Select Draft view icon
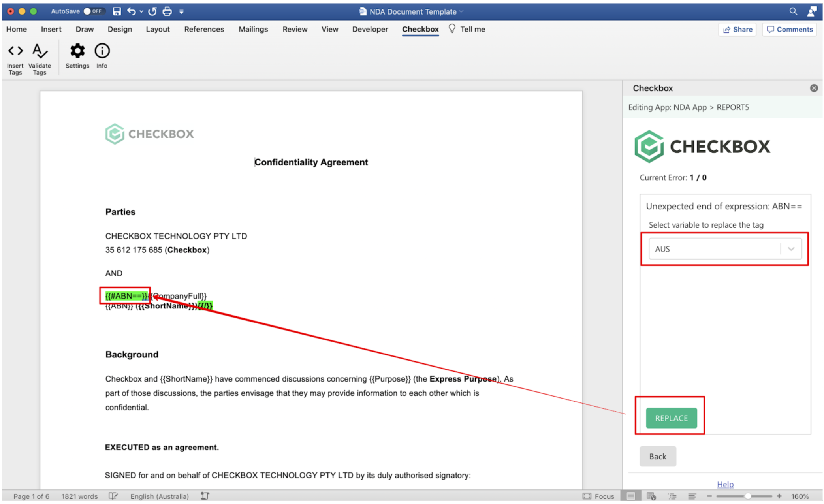The image size is (824, 504). (692, 496)
